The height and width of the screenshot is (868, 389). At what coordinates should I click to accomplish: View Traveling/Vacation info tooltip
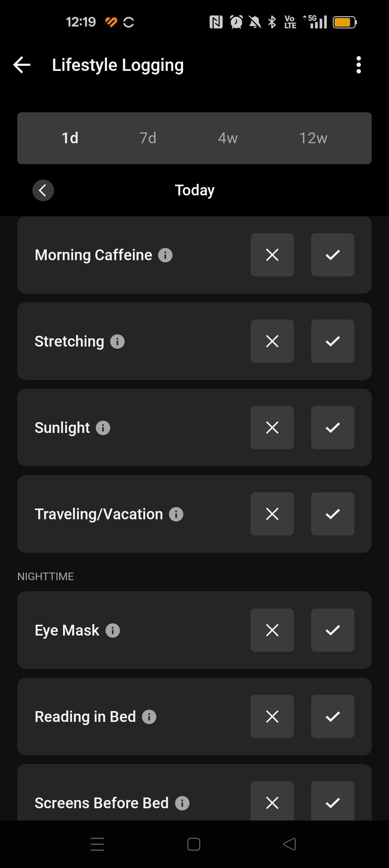[176, 514]
